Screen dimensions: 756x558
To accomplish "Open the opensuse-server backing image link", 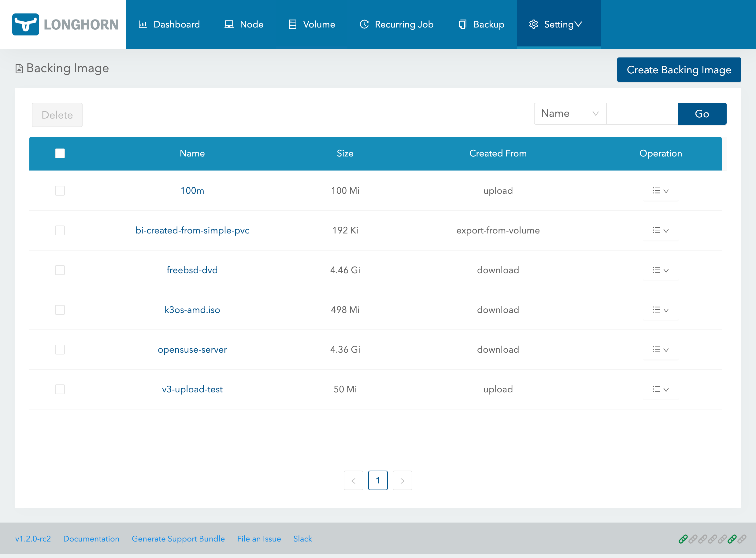I will [x=192, y=350].
